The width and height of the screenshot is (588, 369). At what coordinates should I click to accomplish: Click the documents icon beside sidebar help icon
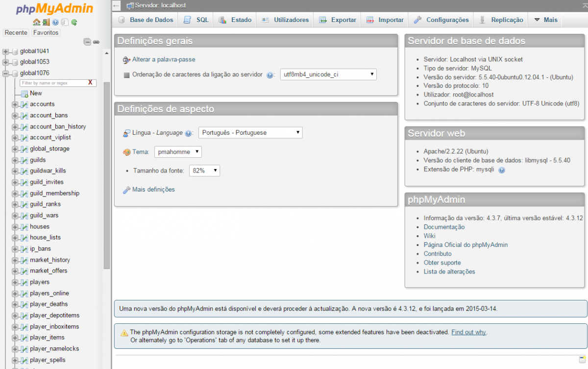pyautogui.click(x=65, y=22)
